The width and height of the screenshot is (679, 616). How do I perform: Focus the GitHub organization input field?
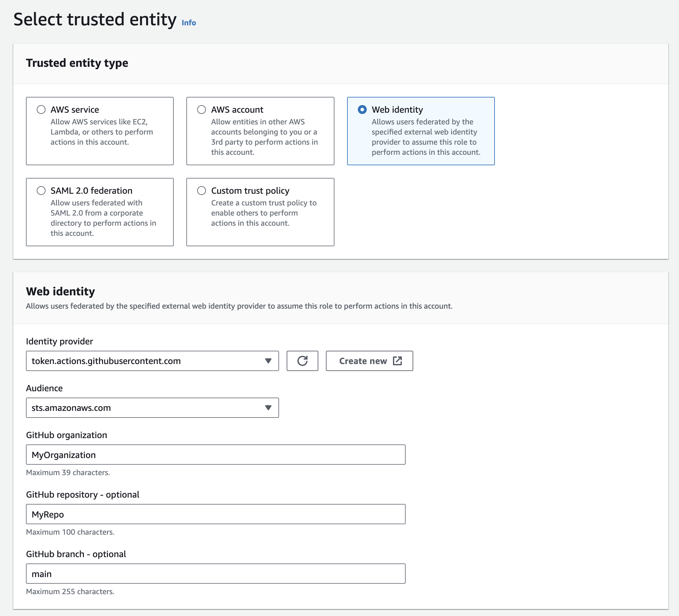pyautogui.click(x=215, y=455)
